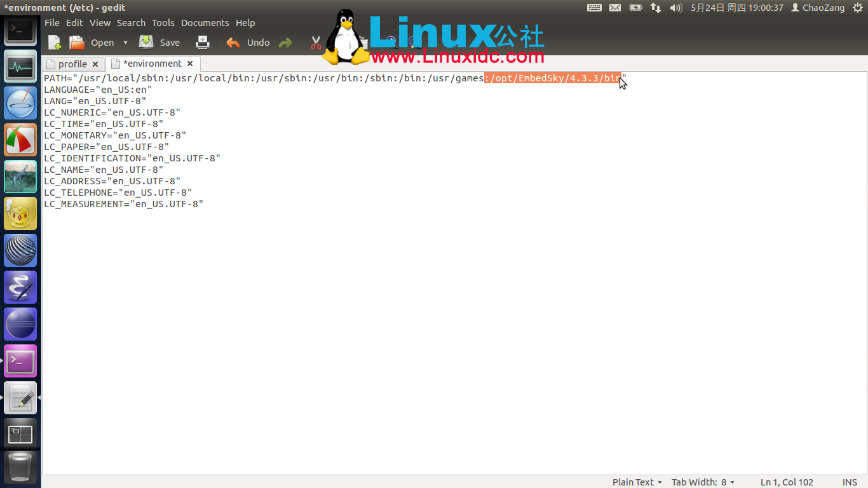Open the Tab Width dropdown
The image size is (868, 488).
[703, 482]
